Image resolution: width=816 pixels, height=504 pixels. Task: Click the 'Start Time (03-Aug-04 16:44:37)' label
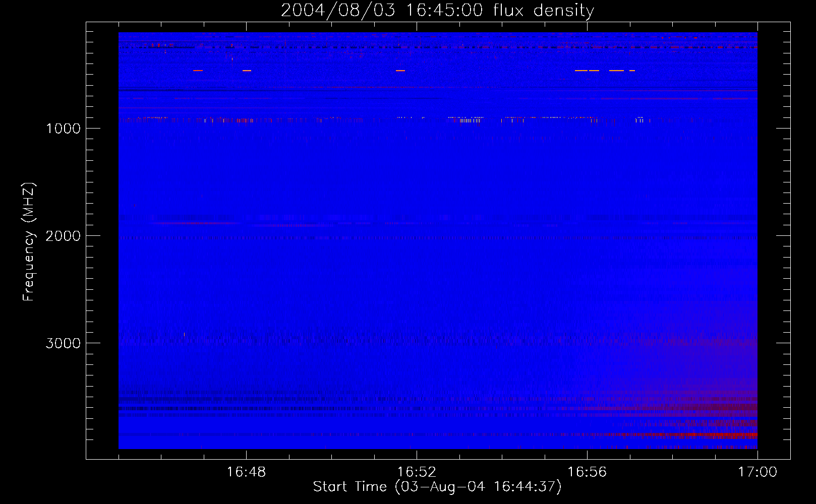(x=437, y=487)
